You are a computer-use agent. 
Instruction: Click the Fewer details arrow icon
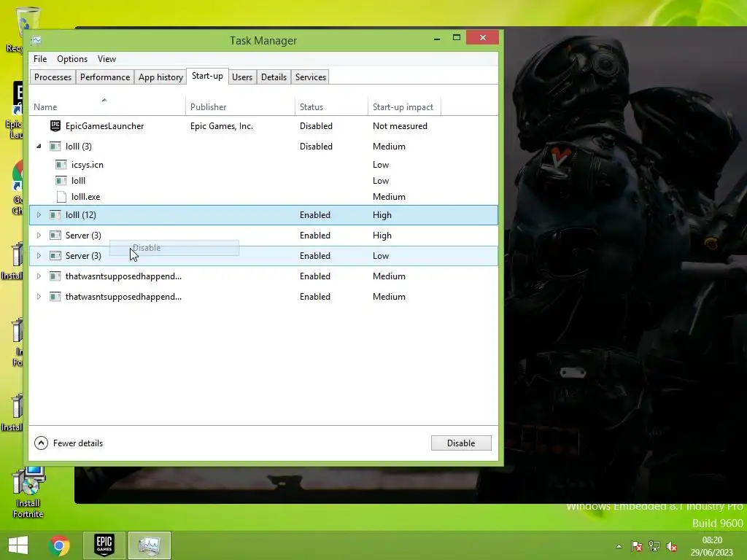coord(41,443)
